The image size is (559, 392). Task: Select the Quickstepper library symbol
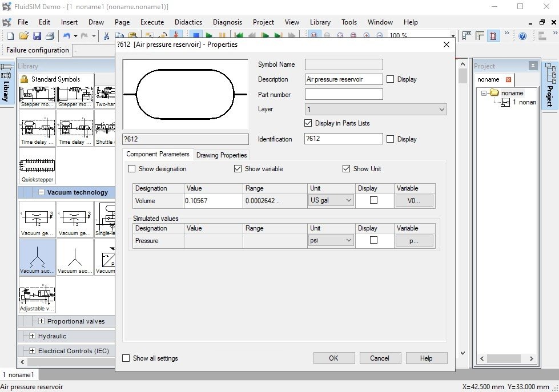[38, 165]
